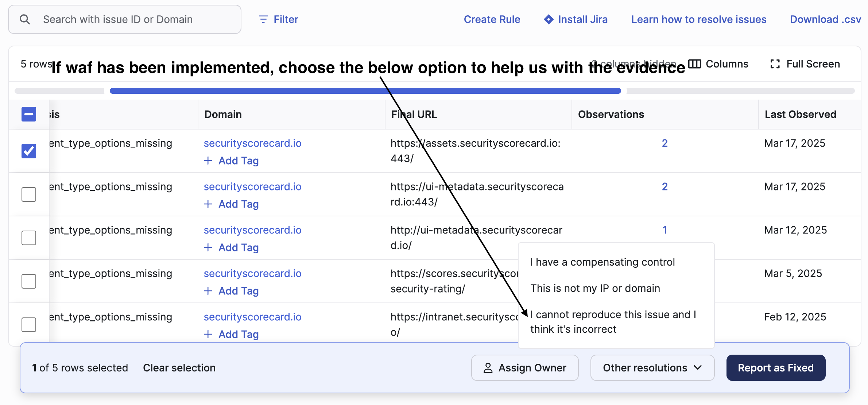Click plus icon in last row Add Tag
Screen dimensions: 868x405
208,334
